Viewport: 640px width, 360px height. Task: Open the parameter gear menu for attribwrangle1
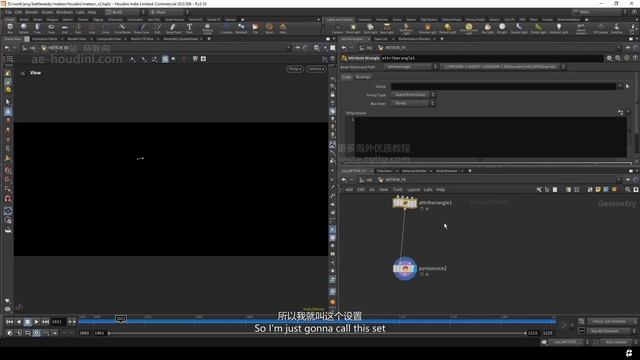609,58
